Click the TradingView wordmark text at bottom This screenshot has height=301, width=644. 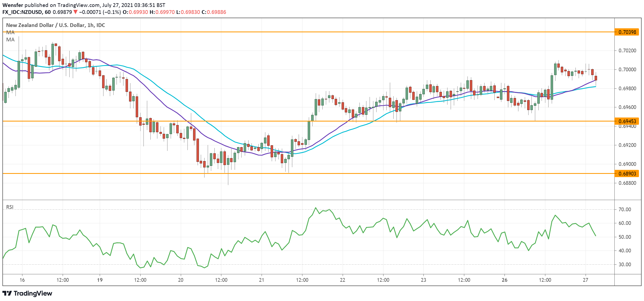point(33,293)
